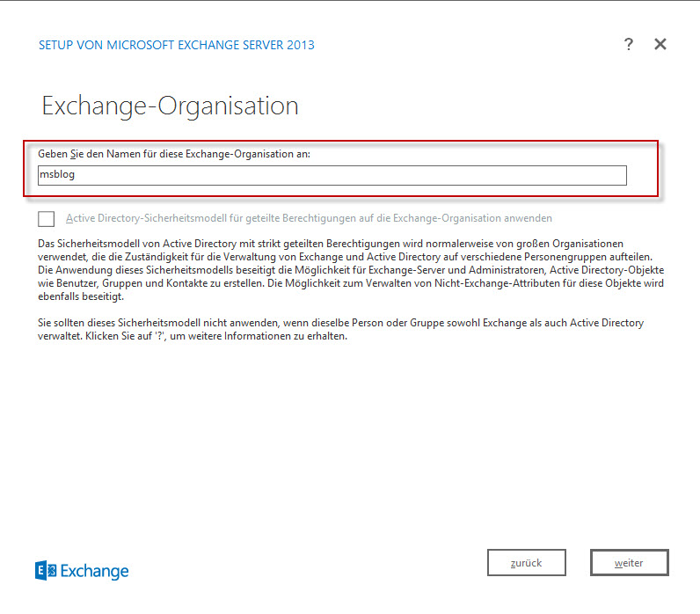Enable the Active Directory split permissions checkbox
This screenshot has height=614, width=700.
point(47,219)
